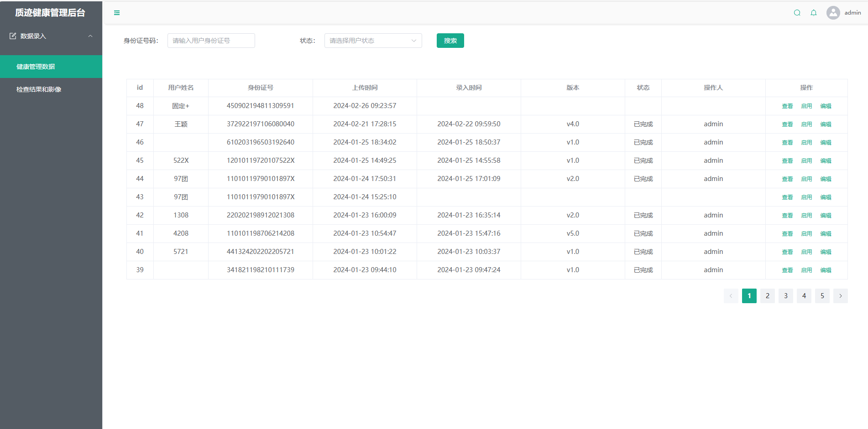Click version cell v5.0
This screenshot has height=429, width=868.
point(573,233)
